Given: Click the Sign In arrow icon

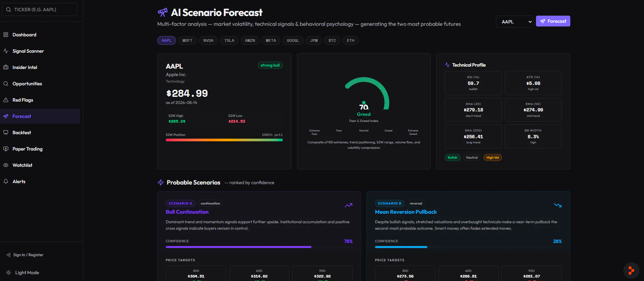Looking at the screenshot, I should tap(8, 255).
